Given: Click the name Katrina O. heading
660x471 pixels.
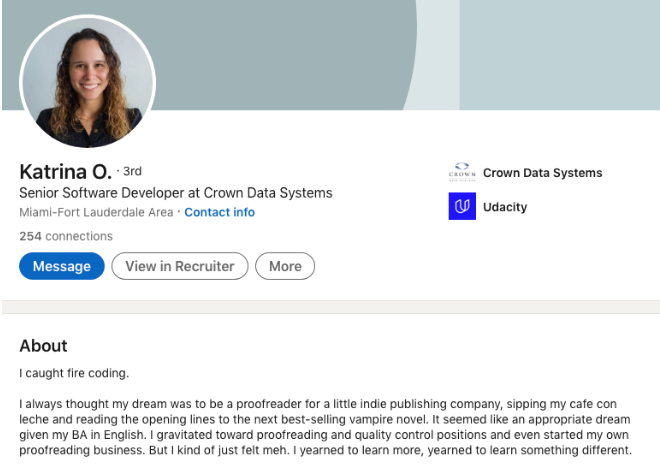Looking at the screenshot, I should tap(65, 172).
